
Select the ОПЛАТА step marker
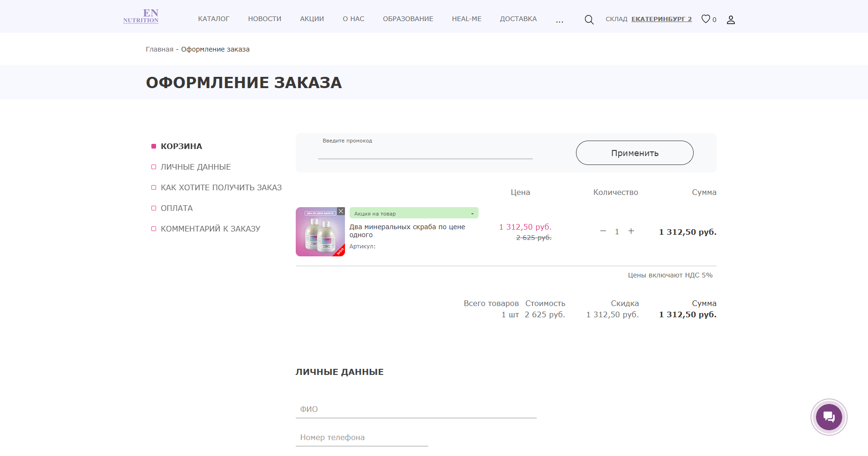pyautogui.click(x=154, y=208)
